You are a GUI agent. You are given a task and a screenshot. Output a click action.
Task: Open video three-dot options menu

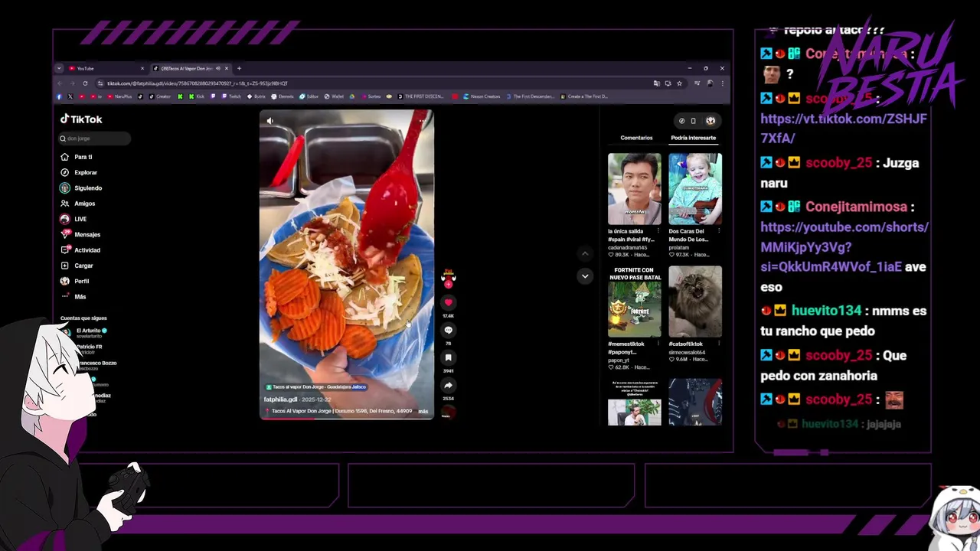tap(422, 121)
